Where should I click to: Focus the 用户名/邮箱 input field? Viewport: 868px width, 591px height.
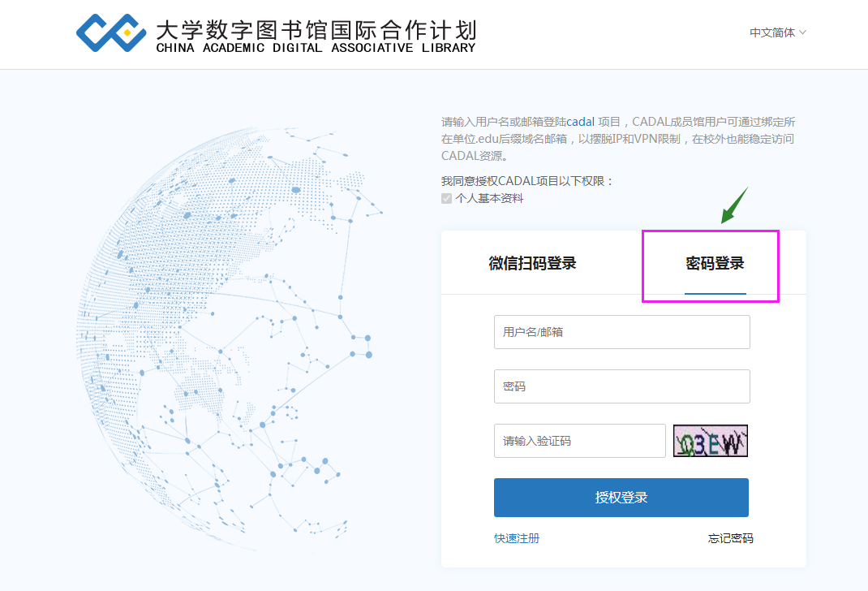[x=621, y=332]
